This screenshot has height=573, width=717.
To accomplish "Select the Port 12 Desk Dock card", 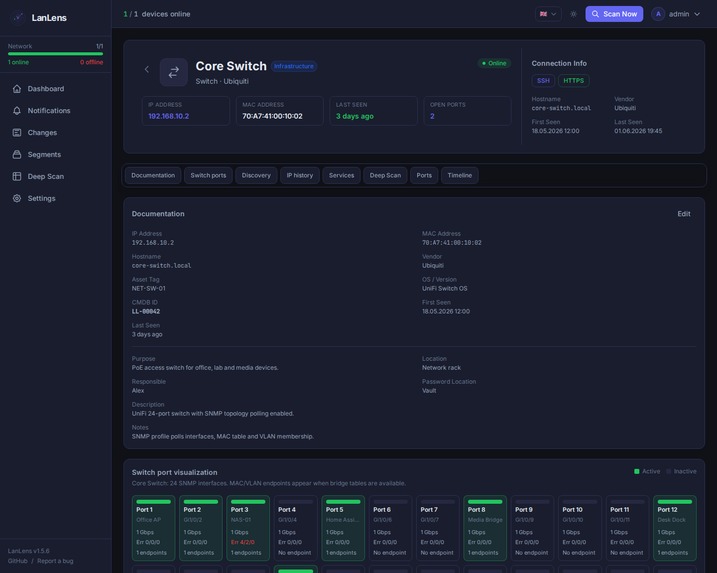I will point(675,528).
